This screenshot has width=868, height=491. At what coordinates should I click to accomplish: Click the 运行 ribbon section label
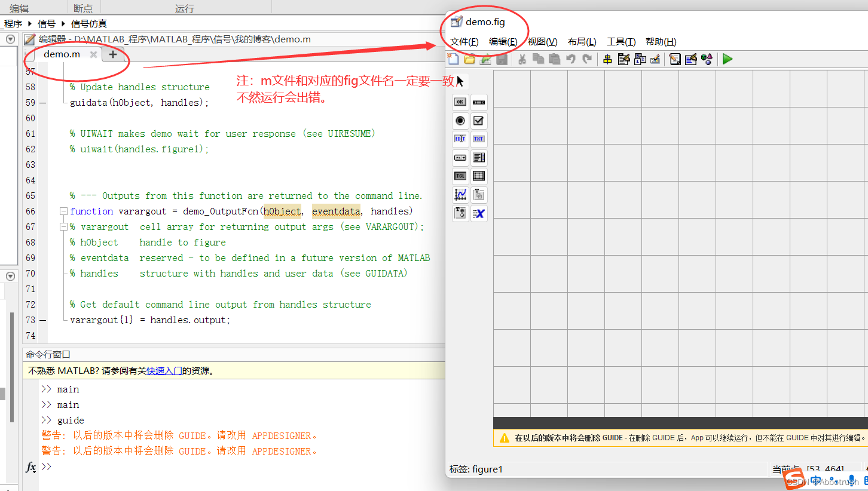coord(185,9)
